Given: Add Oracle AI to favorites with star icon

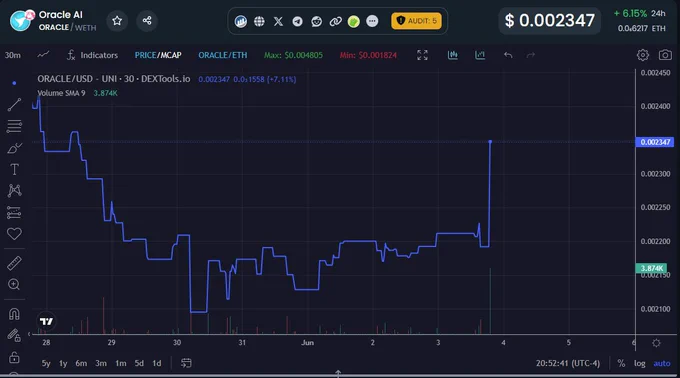Looking at the screenshot, I should (x=117, y=21).
